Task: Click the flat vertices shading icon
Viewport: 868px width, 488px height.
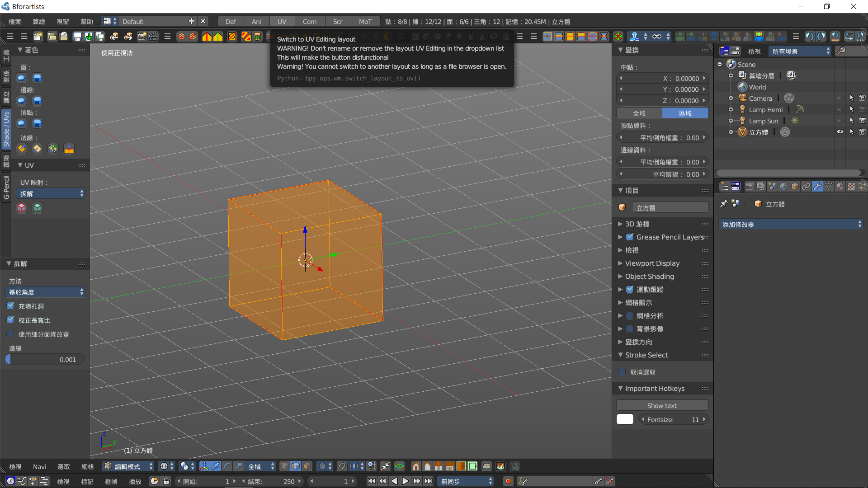Action: (x=38, y=123)
